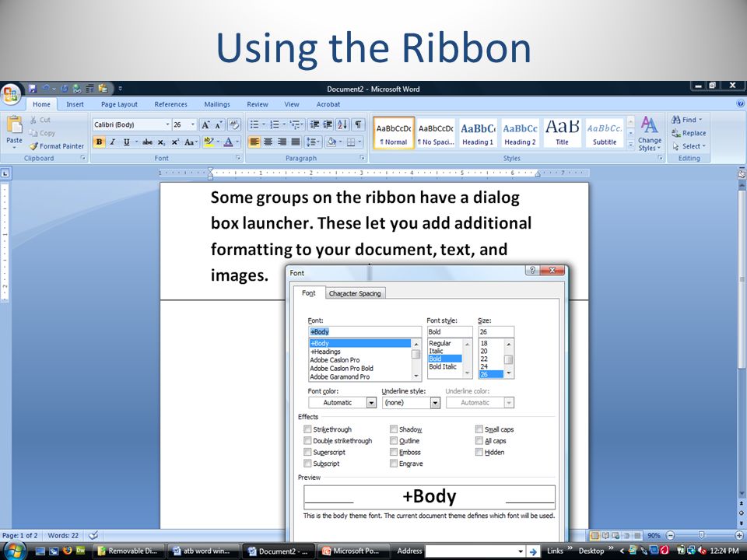Apply the Heading 1 style

478,133
